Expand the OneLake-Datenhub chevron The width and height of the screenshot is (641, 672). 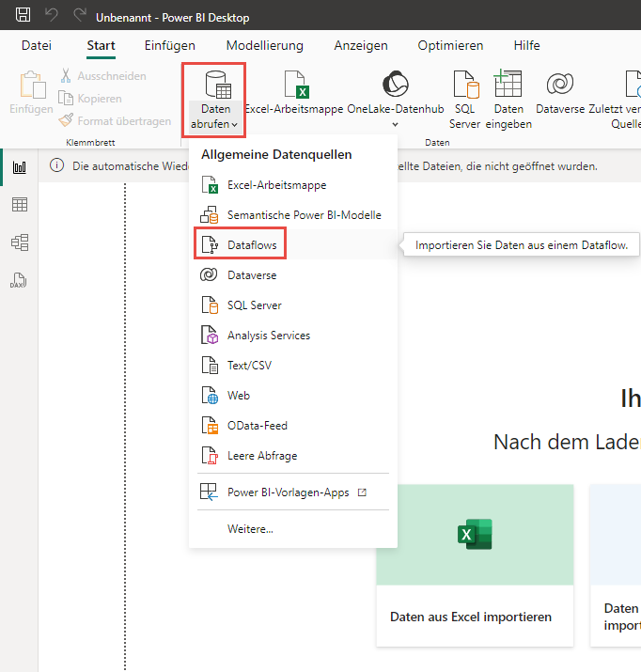click(x=396, y=124)
